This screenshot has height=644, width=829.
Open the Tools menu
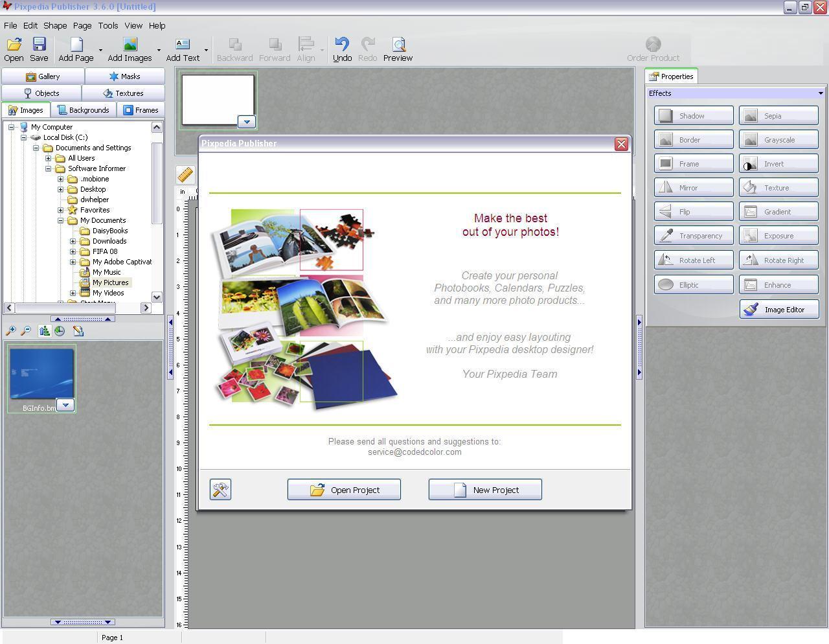[x=108, y=25]
